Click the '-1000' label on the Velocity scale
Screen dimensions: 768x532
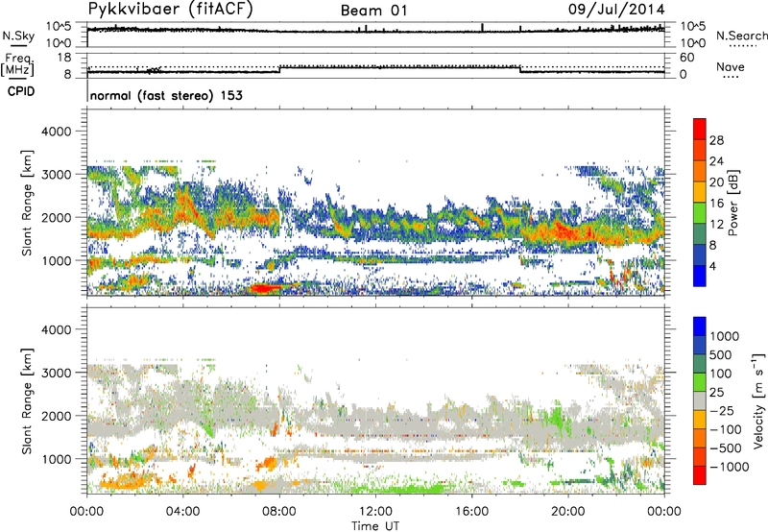pos(729,467)
